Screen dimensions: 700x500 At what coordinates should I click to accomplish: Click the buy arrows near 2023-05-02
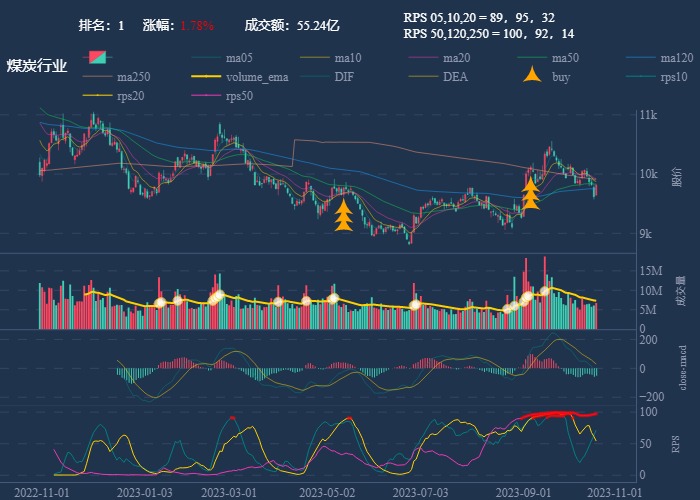click(343, 215)
